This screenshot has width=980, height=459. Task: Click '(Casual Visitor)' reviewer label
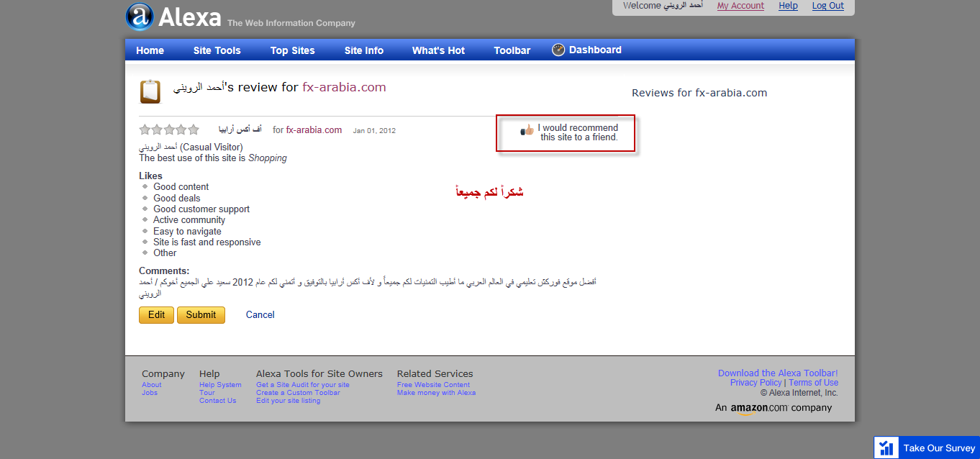pos(212,147)
